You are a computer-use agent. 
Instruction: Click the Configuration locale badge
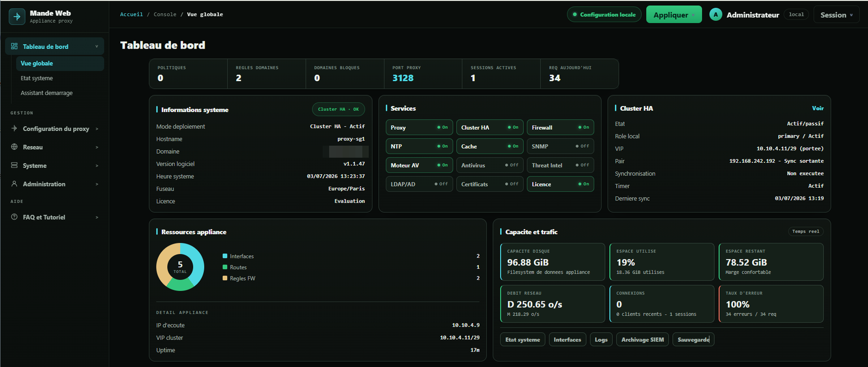(604, 14)
